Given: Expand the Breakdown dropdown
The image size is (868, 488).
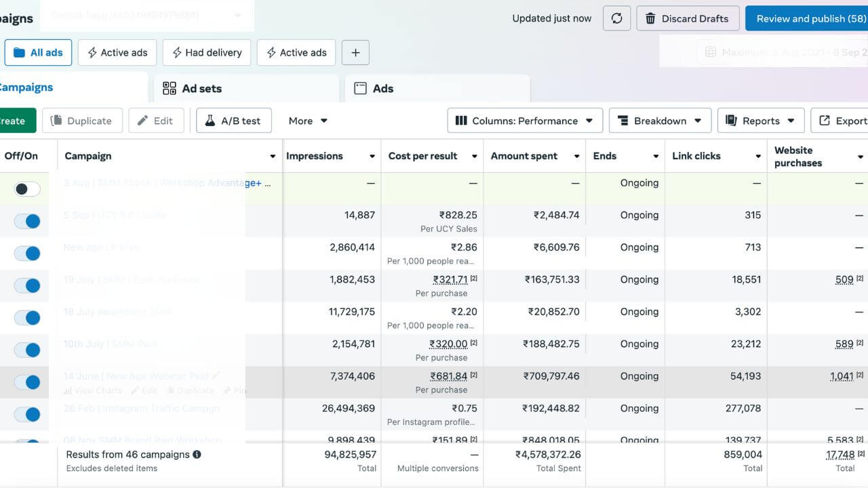Looking at the screenshot, I should [659, 121].
